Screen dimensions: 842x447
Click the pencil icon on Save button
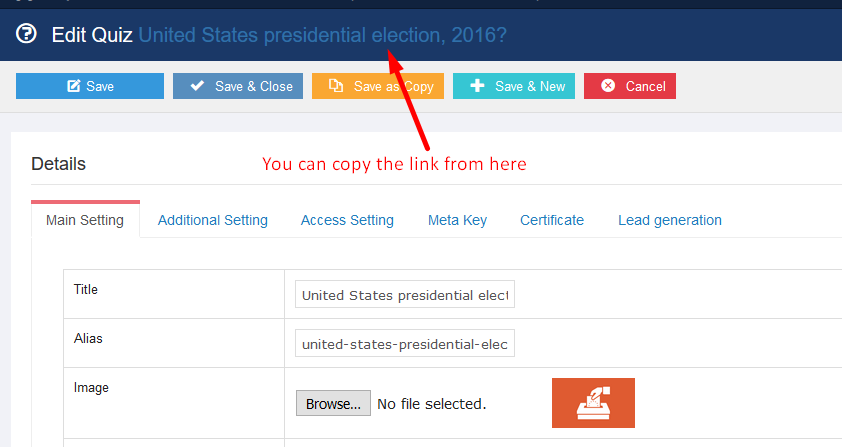tap(74, 86)
